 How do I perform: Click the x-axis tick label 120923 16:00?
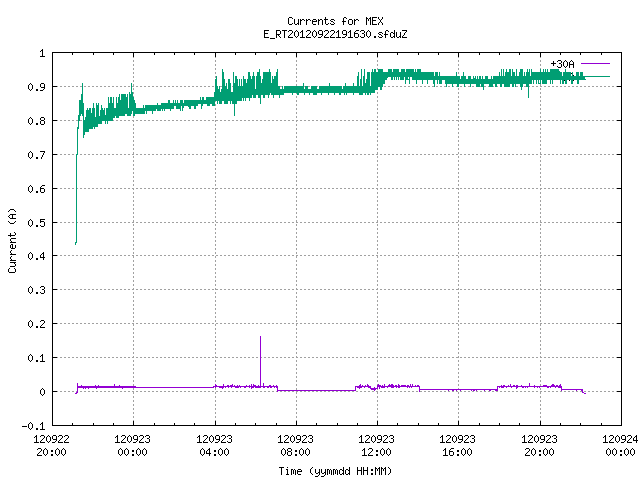coord(457,446)
